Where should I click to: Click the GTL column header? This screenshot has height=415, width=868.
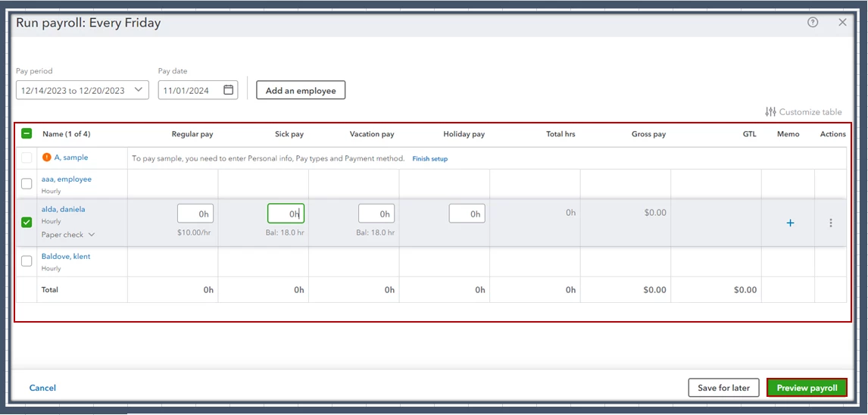[750, 134]
